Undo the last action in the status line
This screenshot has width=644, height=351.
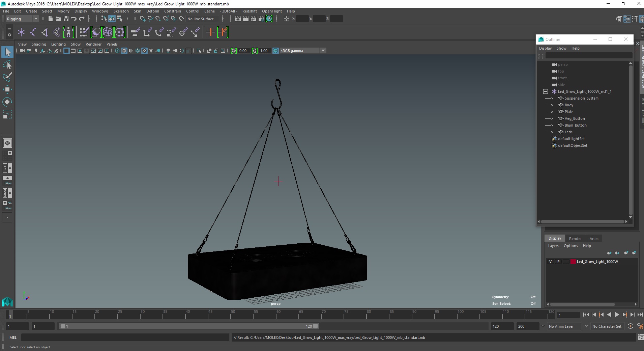[74, 19]
